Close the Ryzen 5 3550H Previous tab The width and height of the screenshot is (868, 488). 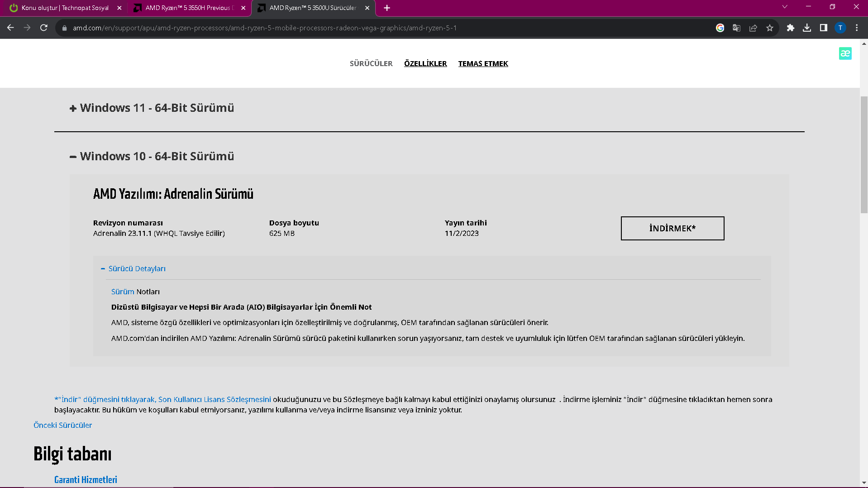pos(243,8)
